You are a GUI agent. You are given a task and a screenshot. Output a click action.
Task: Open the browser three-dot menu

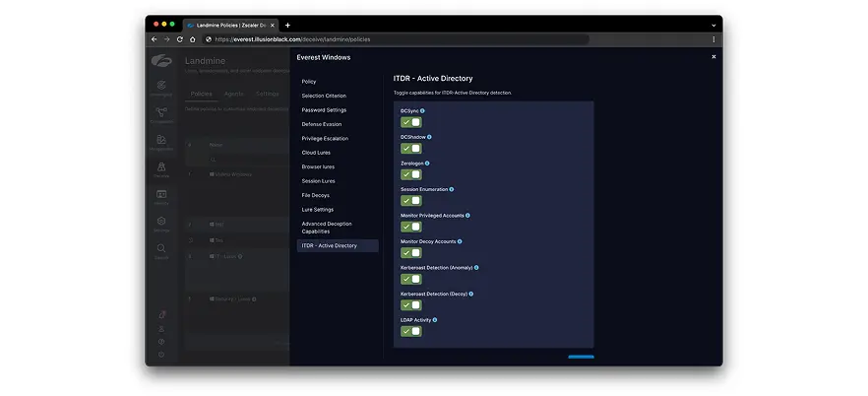713,39
